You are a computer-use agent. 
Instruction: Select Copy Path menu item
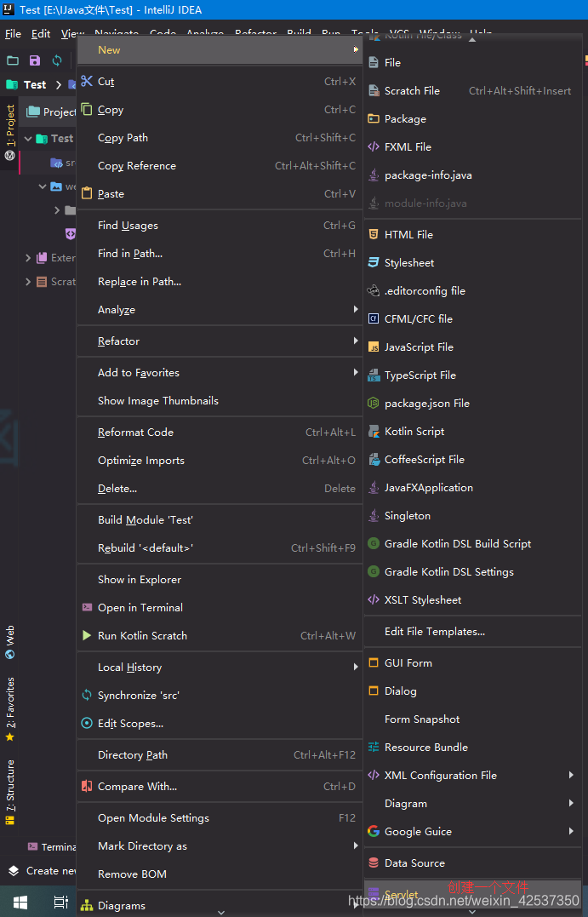pyautogui.click(x=220, y=137)
